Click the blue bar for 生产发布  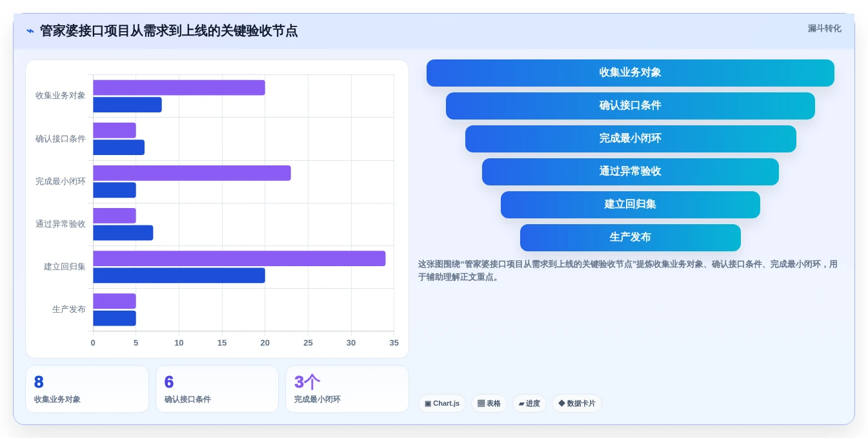[114, 318]
